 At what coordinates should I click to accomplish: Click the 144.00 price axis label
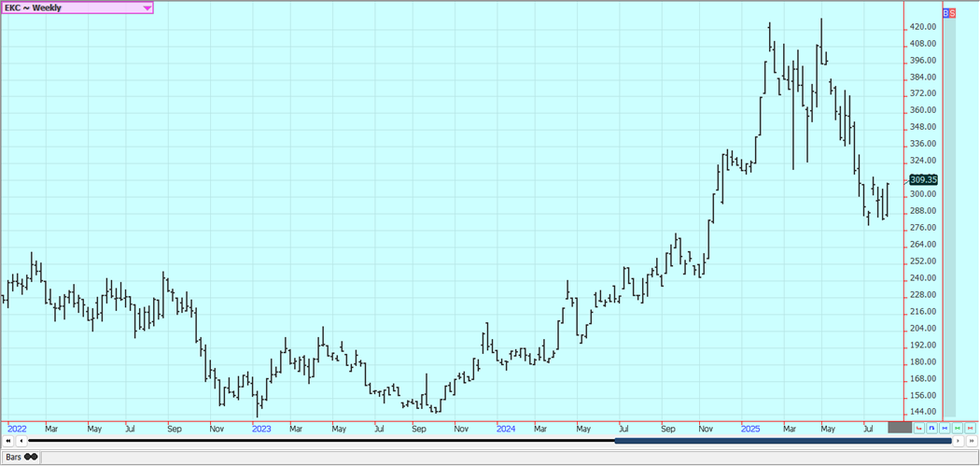click(x=923, y=412)
